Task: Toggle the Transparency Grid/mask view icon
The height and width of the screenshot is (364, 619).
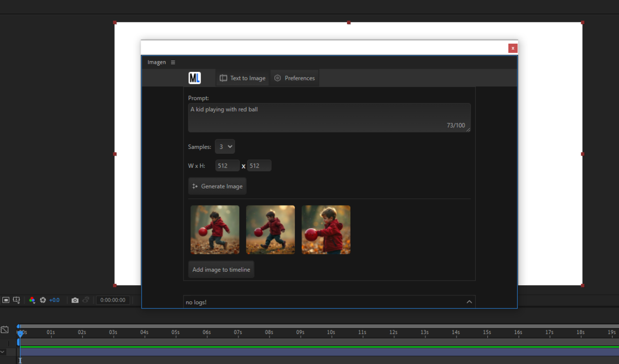Action: click(6, 300)
